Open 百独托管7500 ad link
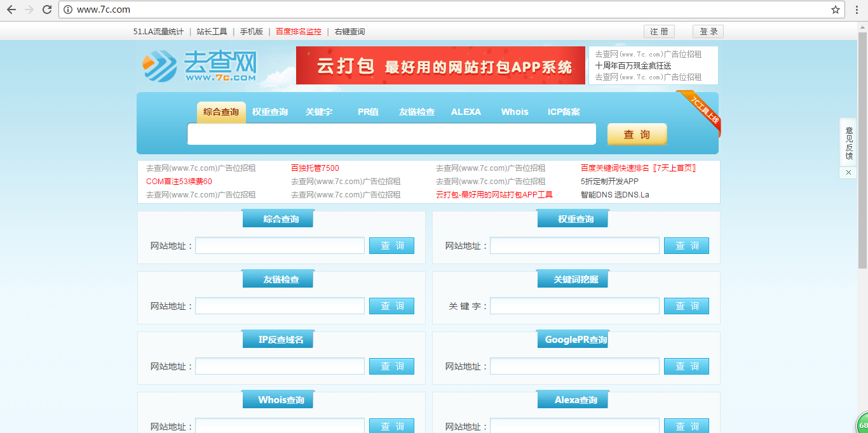 click(x=315, y=168)
